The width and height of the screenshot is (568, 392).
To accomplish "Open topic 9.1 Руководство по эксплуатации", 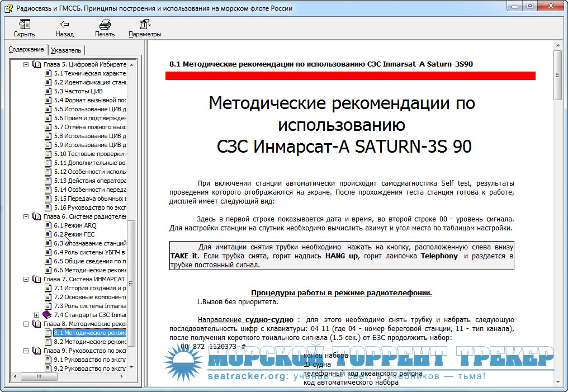I will coord(90,360).
